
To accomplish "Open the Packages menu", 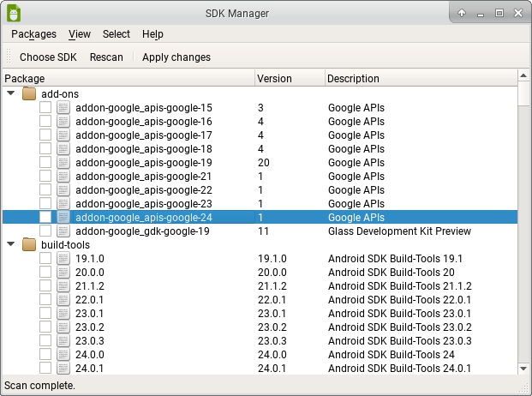I will coord(33,34).
